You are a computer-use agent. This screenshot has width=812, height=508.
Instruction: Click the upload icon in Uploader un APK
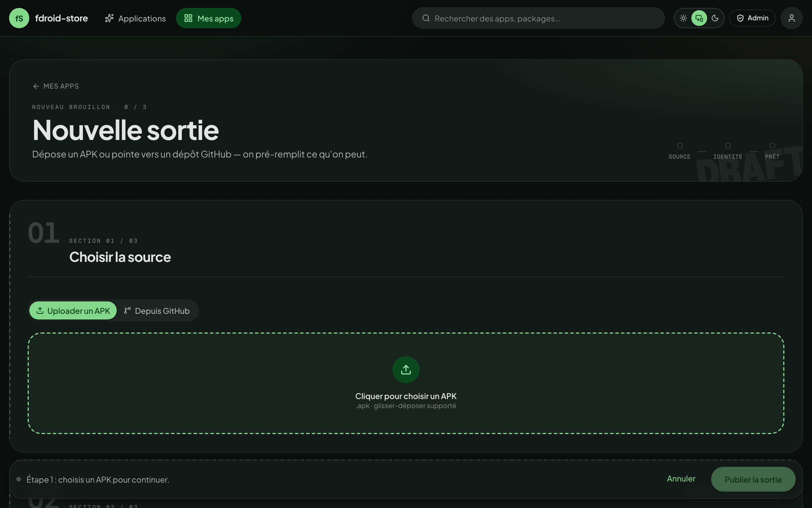[x=40, y=310]
